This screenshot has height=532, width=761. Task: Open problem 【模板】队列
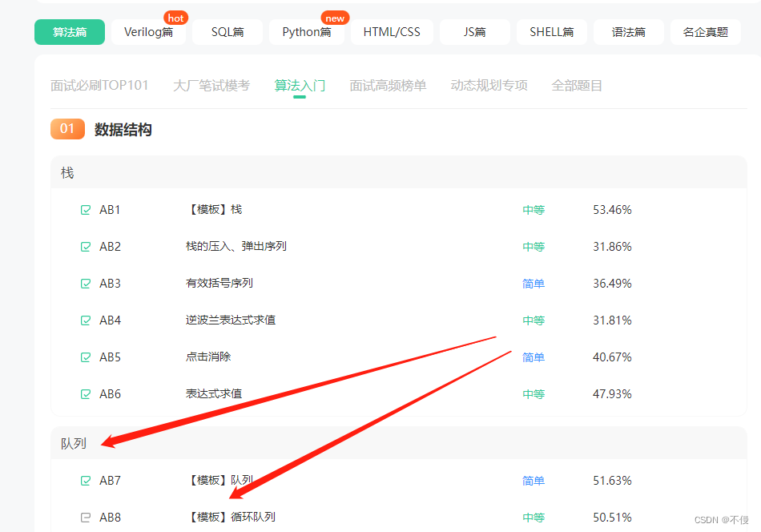tap(219, 481)
